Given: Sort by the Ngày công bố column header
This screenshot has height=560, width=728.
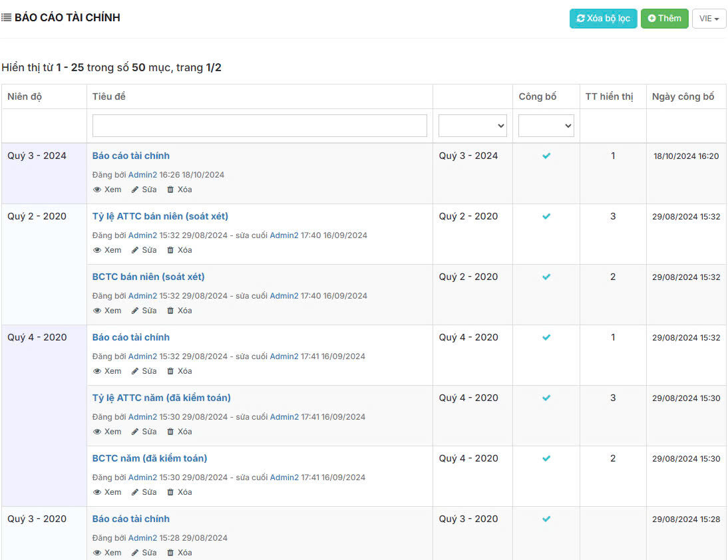Looking at the screenshot, I should pos(683,96).
